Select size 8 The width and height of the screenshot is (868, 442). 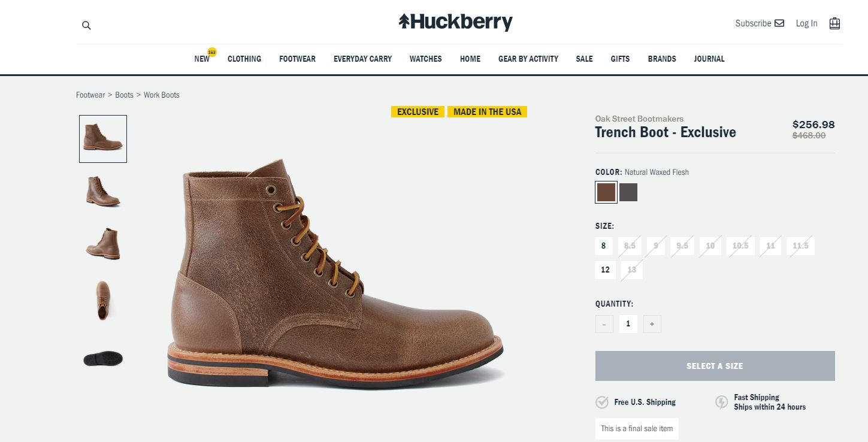604,246
